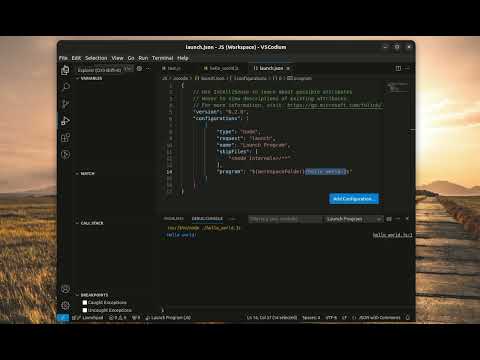Switch to the Debug Console panel tab
This screenshot has height=360, width=480.
[x=207, y=219]
